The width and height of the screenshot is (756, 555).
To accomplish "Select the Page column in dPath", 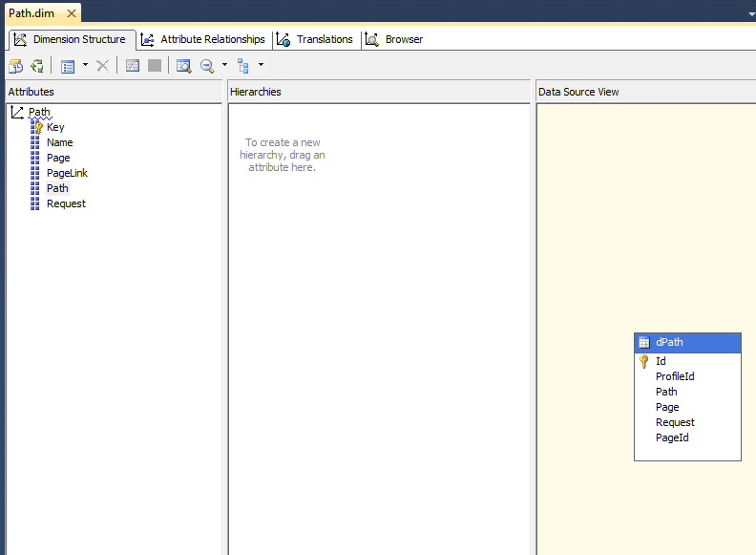I will point(667,407).
